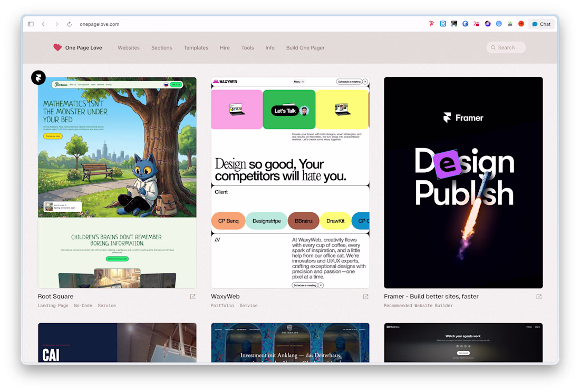Click the onepagelove.com address bar
Screen dimensions: 580x392
tap(100, 24)
